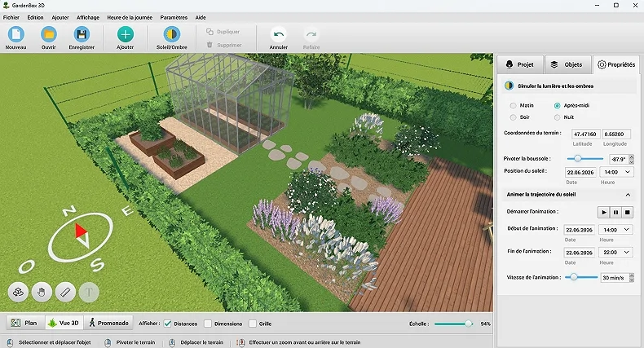Stop the sun animation
The width and height of the screenshot is (644, 348).
627,212
